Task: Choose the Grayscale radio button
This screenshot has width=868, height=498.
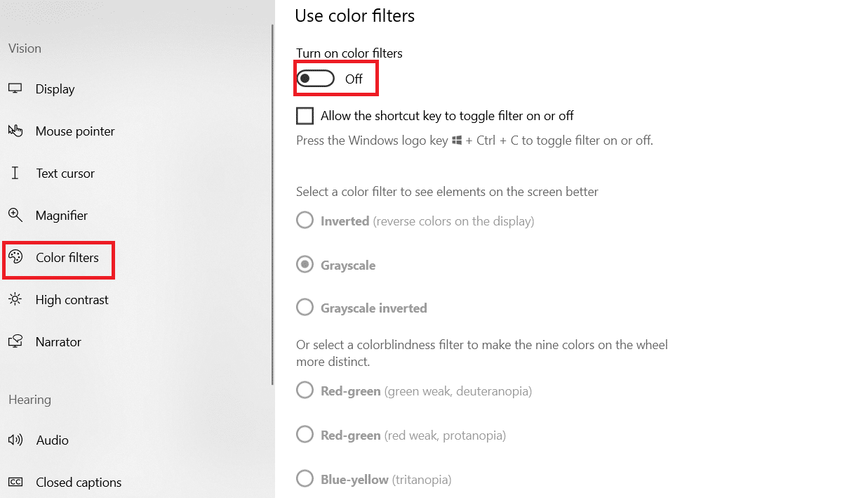Action: click(x=305, y=266)
